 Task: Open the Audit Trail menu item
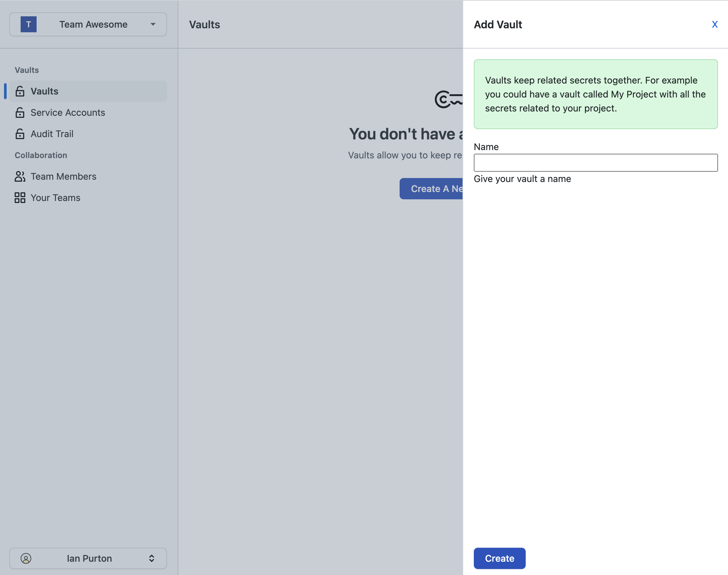click(x=52, y=134)
